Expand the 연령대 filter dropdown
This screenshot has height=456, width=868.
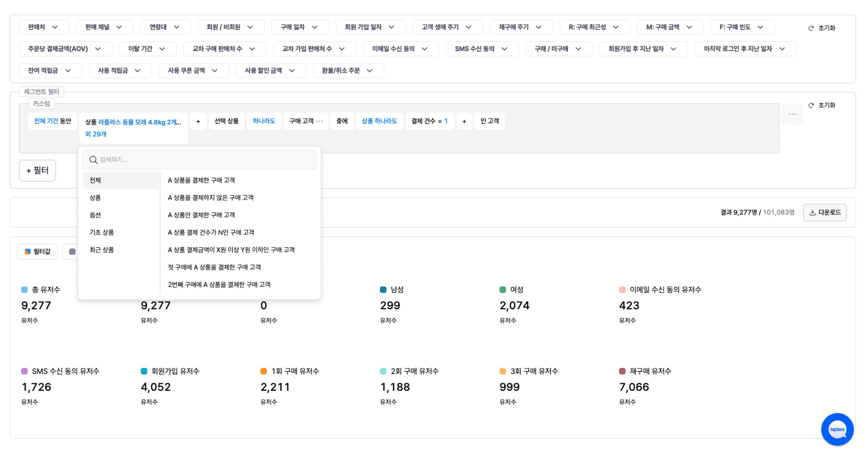pos(166,27)
